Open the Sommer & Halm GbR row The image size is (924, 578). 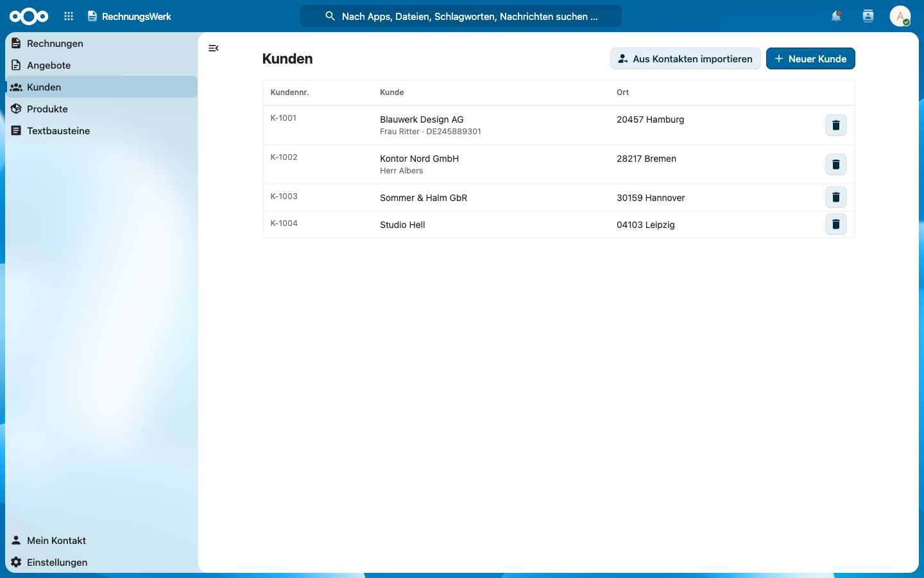point(559,197)
